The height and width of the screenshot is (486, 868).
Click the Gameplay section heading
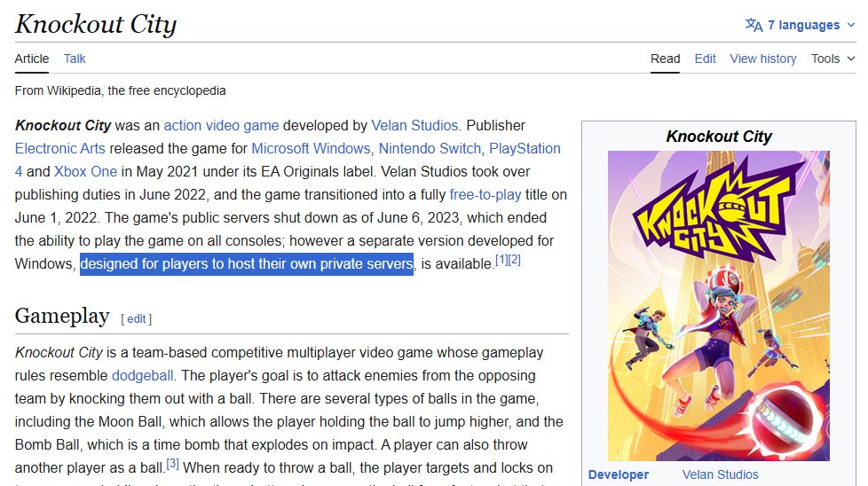pos(62,317)
